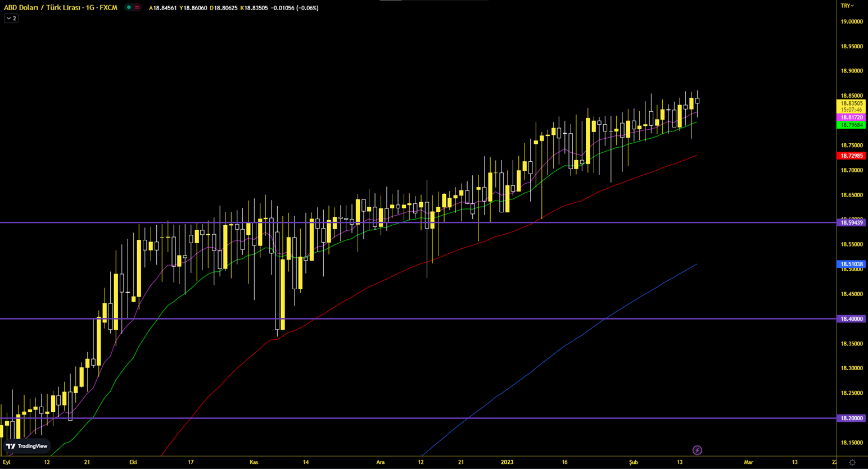Click the magenta 18.81720 moving average label
Viewport: 868px width, 469px height.
[851, 117]
